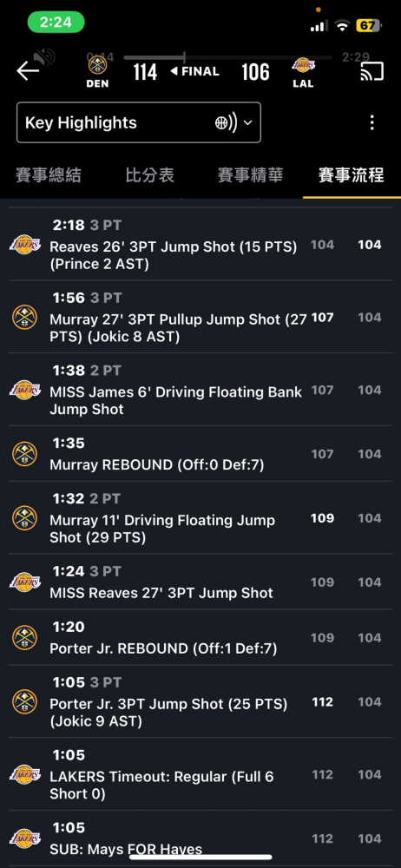This screenshot has height=868, width=401.
Task: Unmute the video using the speaker icon
Action: [43, 57]
